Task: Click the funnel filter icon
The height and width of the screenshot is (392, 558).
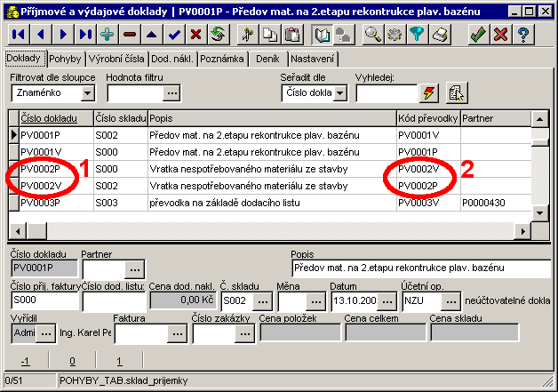Action: click(417, 36)
